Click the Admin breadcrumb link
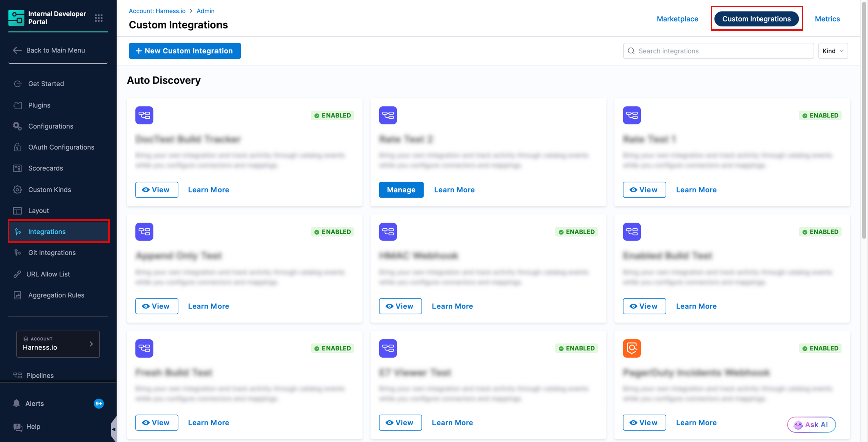Screen dimensions: 868x442 [205, 11]
